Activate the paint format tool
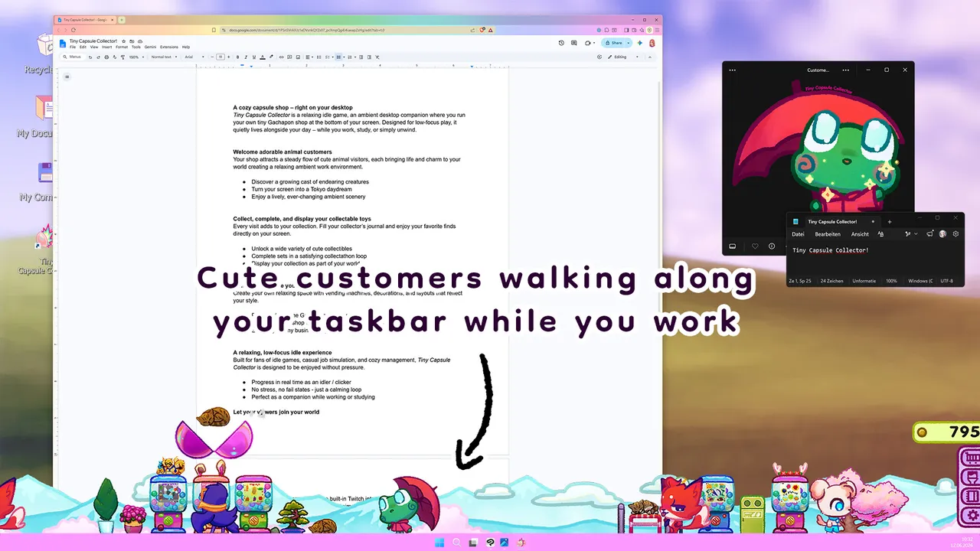The width and height of the screenshot is (980, 551). tap(122, 57)
